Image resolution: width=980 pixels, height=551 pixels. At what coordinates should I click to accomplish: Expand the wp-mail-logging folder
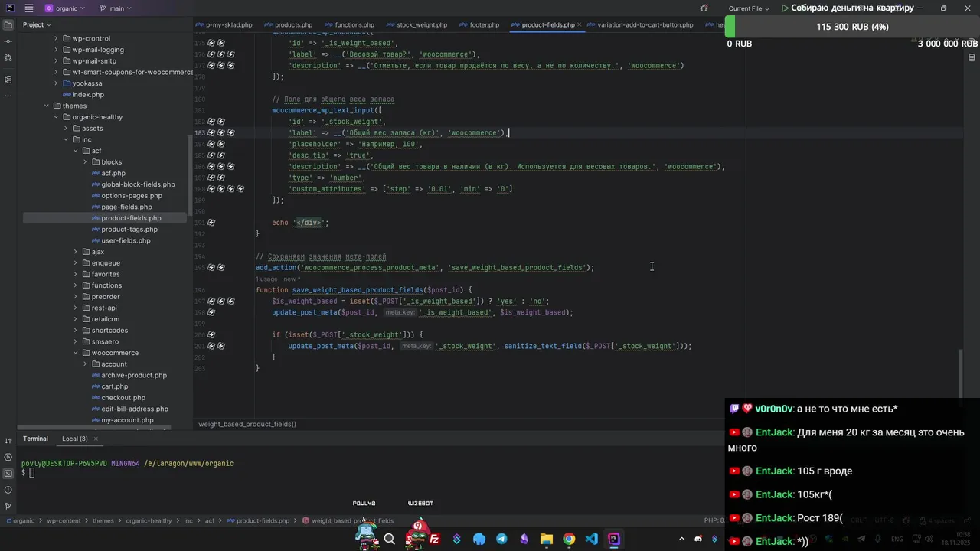tap(56, 50)
